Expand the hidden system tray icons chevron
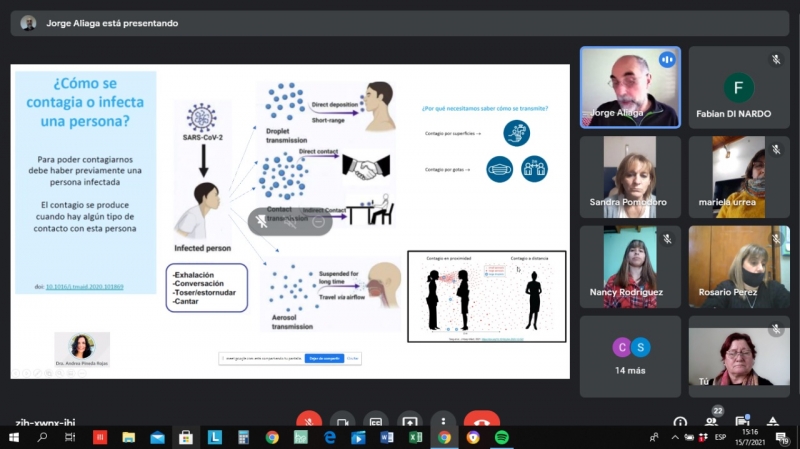The image size is (800, 449). point(674,437)
